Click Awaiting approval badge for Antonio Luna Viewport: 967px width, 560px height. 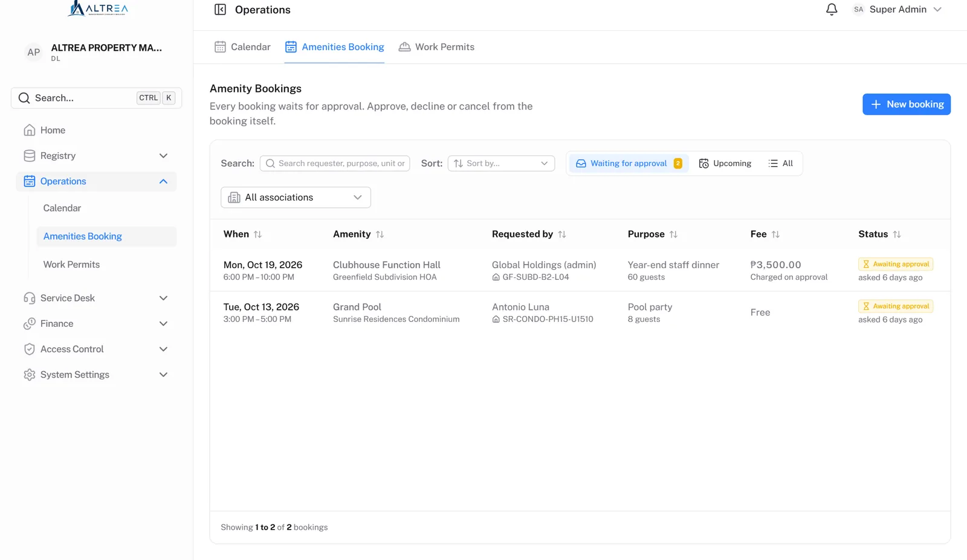[896, 306]
